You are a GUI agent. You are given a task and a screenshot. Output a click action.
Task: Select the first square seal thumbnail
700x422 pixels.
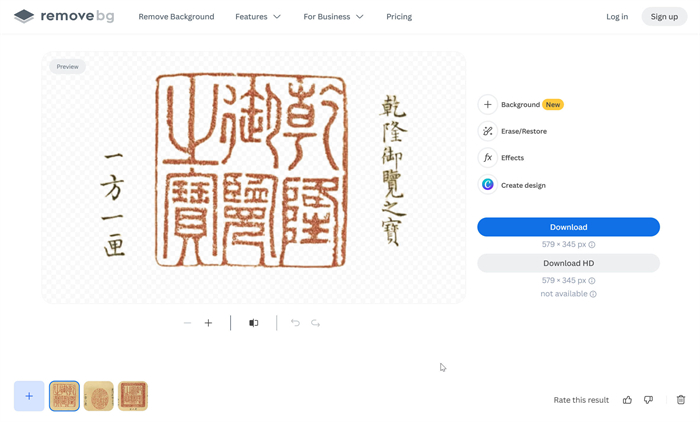pyautogui.click(x=64, y=396)
